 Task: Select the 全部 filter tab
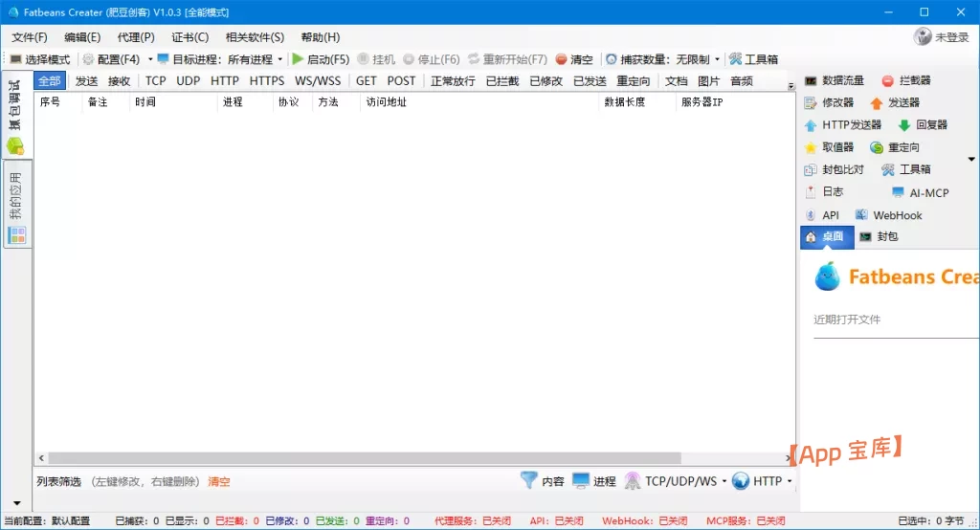(50, 80)
